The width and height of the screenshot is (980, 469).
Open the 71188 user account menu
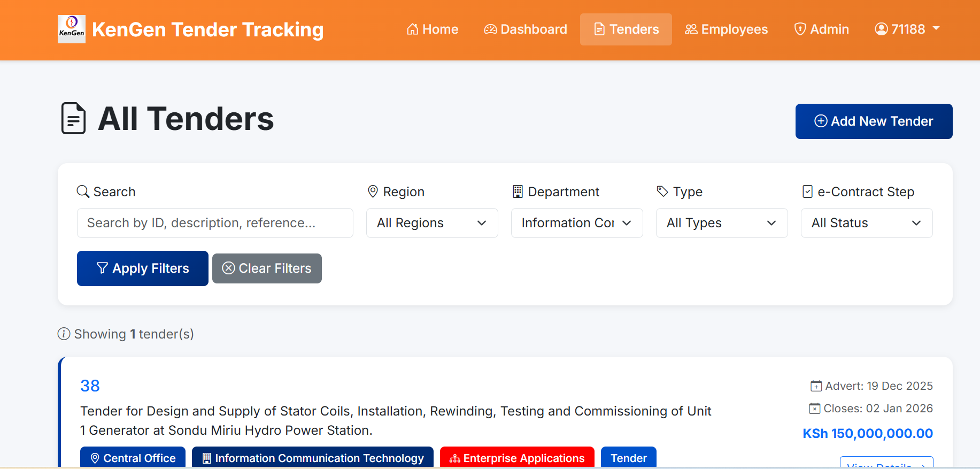pos(907,29)
